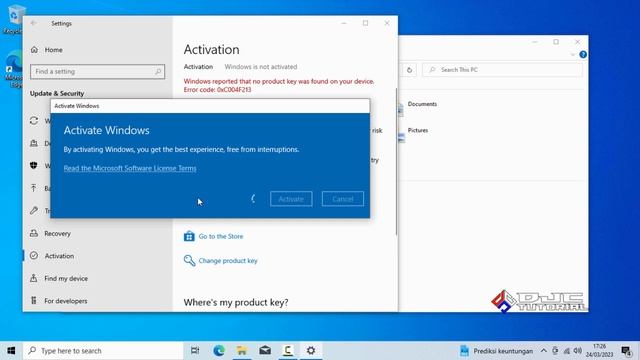Read the Microsoft Software License Terms link
Screen dimensions: 640x360
[130, 168]
